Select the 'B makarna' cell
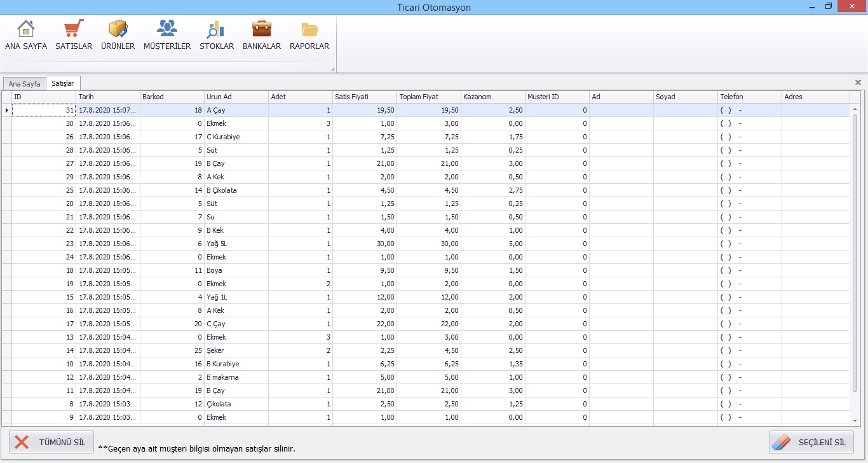Image resolution: width=868 pixels, height=463 pixels. (236, 377)
